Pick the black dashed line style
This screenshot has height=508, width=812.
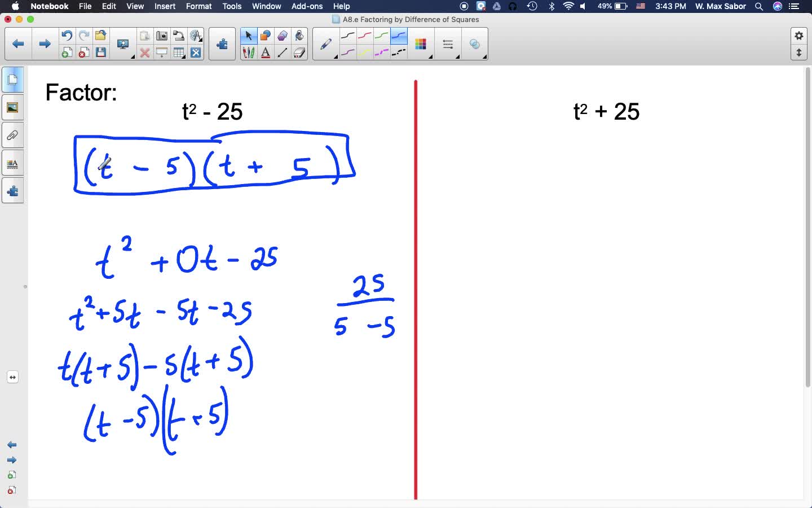pyautogui.click(x=399, y=52)
